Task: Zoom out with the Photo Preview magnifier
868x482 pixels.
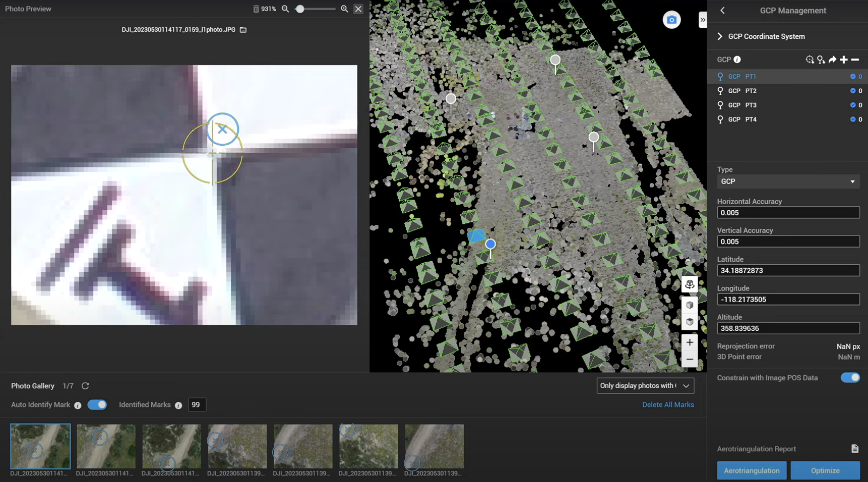Action: click(x=285, y=9)
